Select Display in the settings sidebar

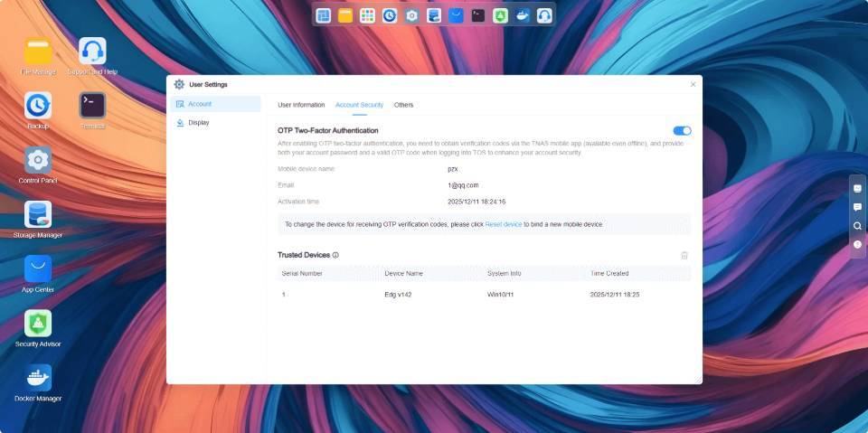click(x=215, y=122)
